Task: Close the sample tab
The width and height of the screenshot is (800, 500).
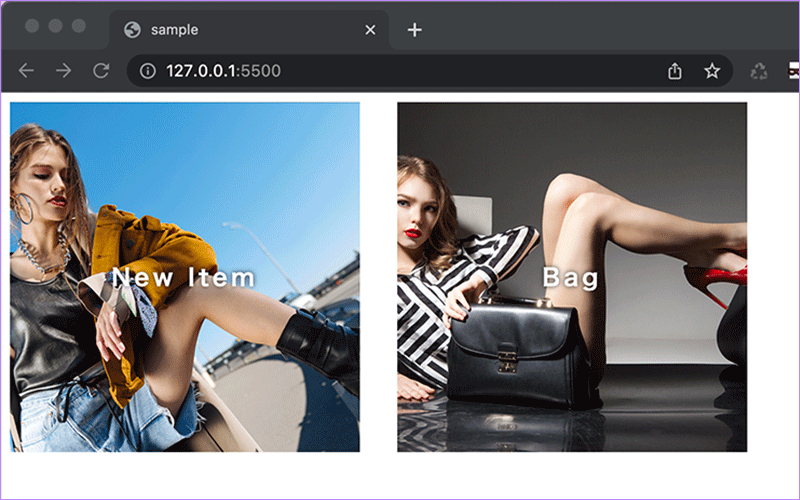Action: (370, 30)
